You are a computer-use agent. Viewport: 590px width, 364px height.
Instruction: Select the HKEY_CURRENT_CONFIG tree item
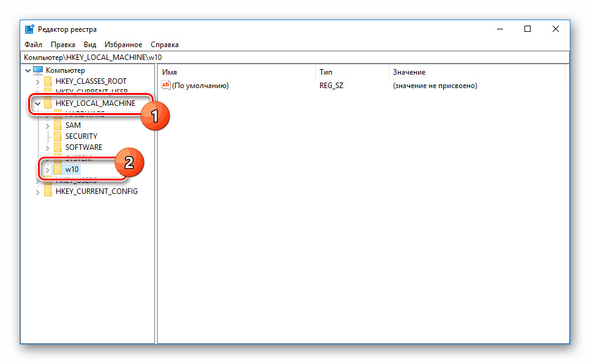(x=97, y=191)
